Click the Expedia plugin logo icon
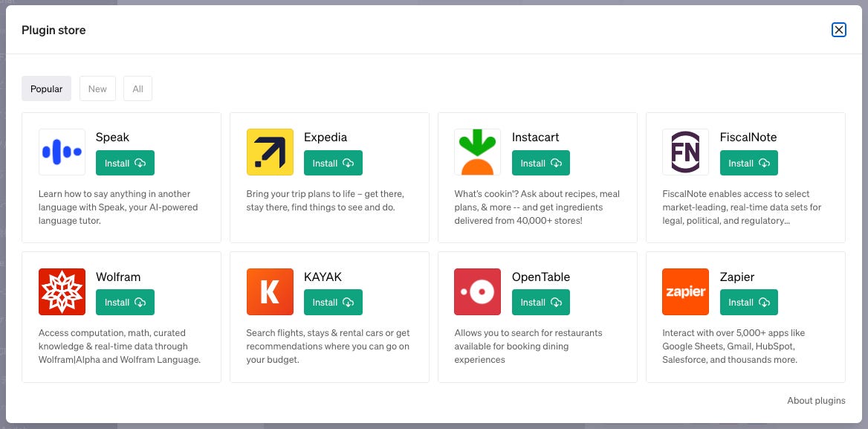 [x=271, y=152]
